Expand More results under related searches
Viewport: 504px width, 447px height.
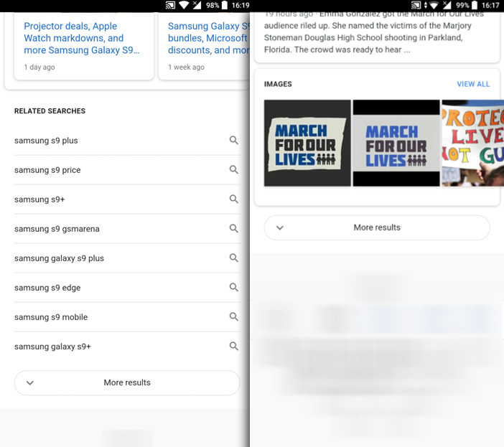click(127, 383)
